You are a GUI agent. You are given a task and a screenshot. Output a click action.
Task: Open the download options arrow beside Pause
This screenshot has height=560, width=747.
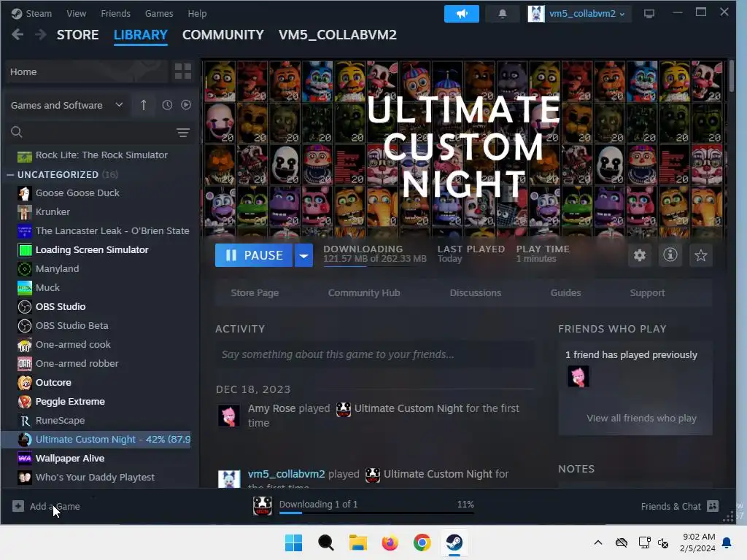[303, 255]
